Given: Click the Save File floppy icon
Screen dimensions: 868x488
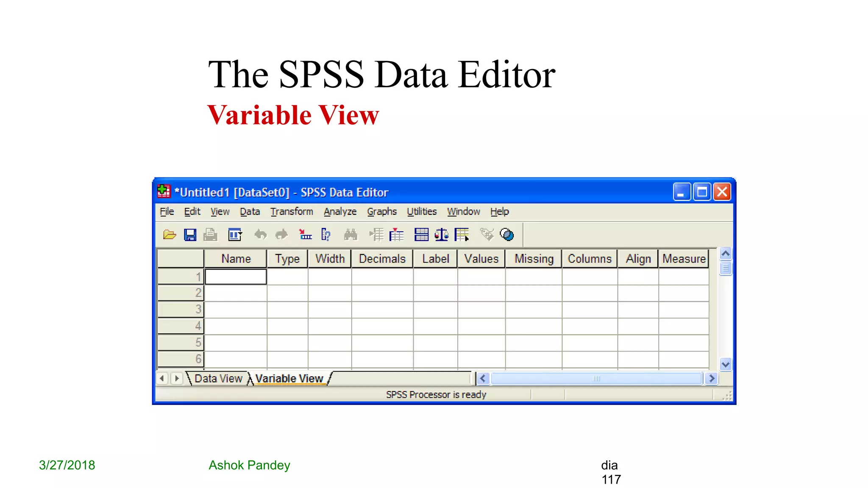Looking at the screenshot, I should click(190, 235).
